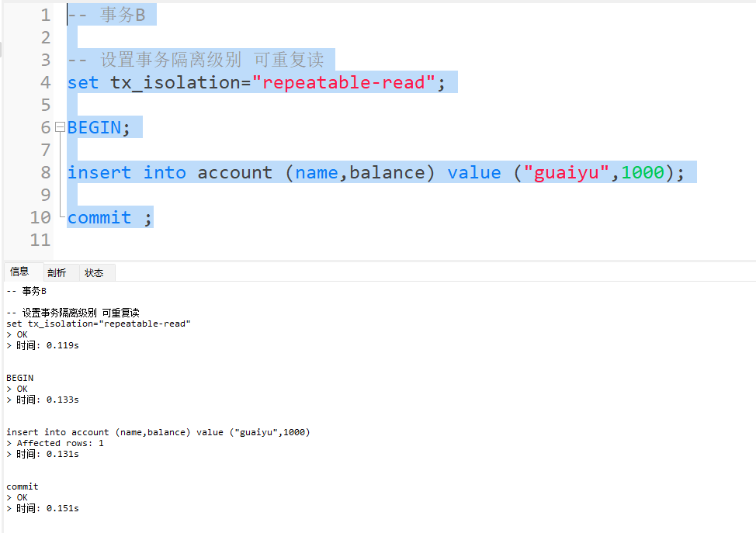Click 'insert into account' line in output log
756x533 pixels.
tap(158, 432)
